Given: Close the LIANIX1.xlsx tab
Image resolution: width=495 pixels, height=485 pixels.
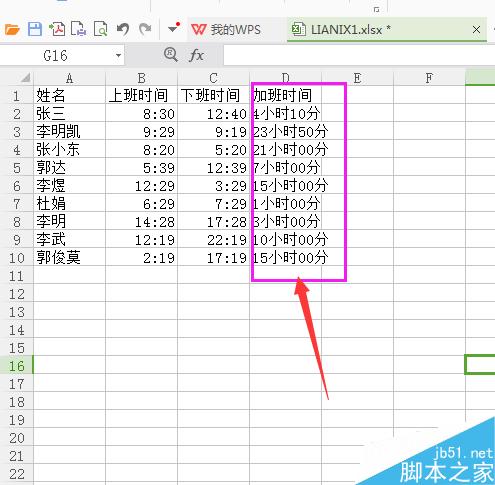Looking at the screenshot, I should tap(477, 30).
